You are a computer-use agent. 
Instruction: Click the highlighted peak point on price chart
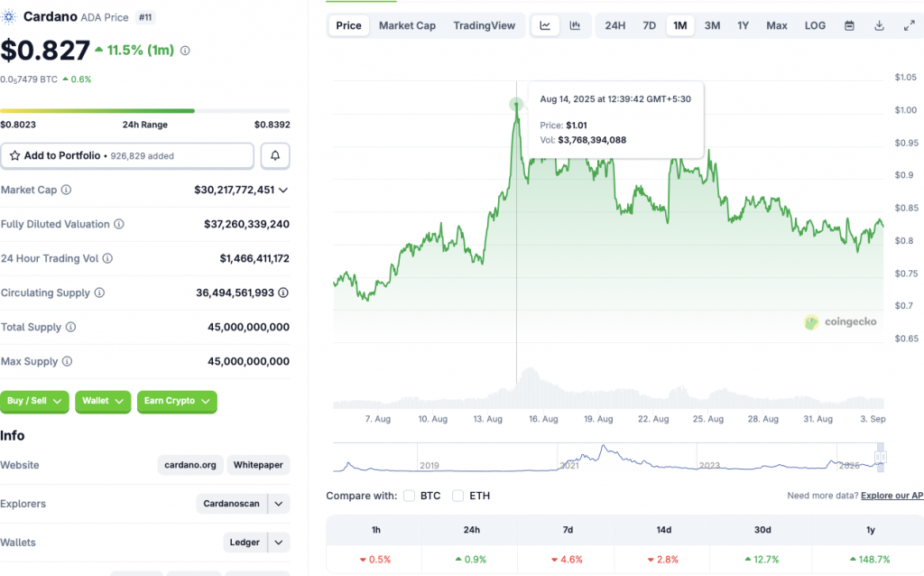[516, 105]
